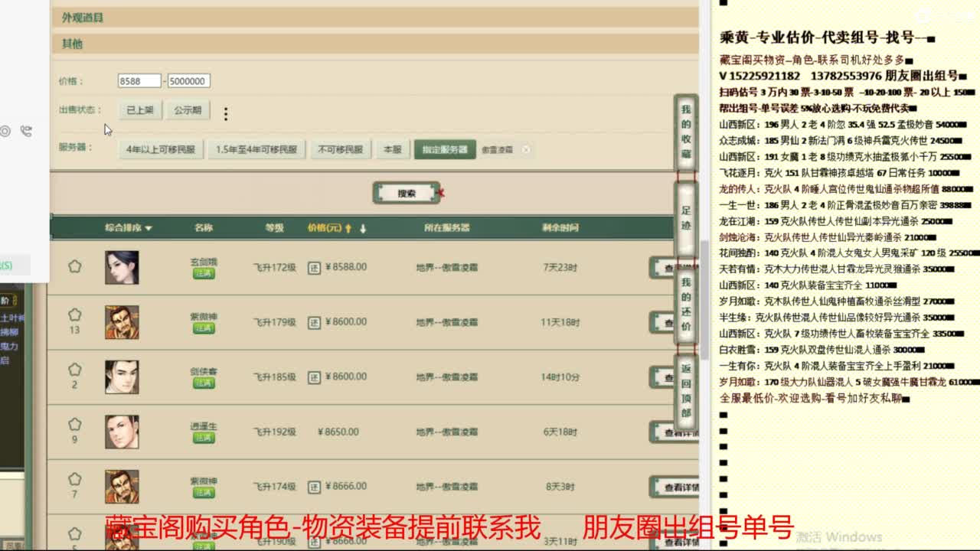The width and height of the screenshot is (980, 551).
Task: Click the 搜索 search button
Action: [407, 194]
